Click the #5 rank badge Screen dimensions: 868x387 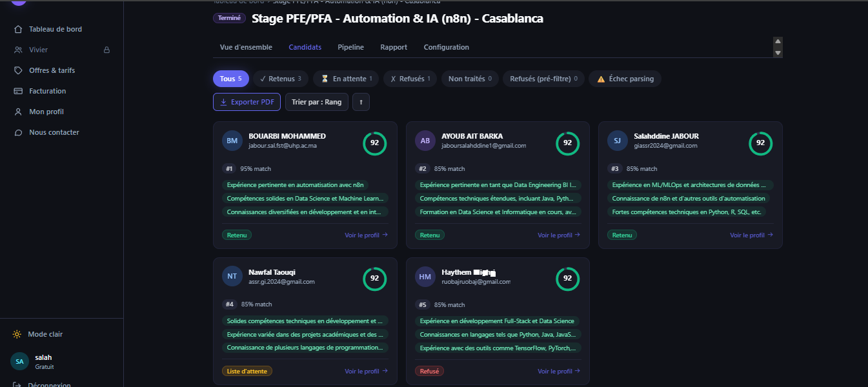pos(422,304)
